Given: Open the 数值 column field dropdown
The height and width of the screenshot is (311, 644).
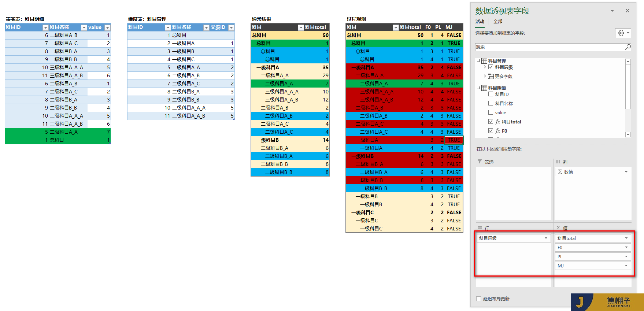Looking at the screenshot, I should click(626, 172).
